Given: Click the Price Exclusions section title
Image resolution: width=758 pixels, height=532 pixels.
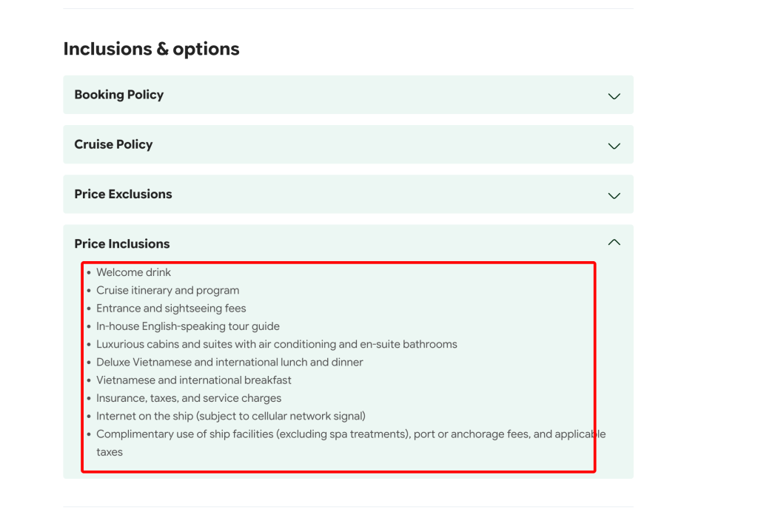Looking at the screenshot, I should pyautogui.click(x=123, y=194).
